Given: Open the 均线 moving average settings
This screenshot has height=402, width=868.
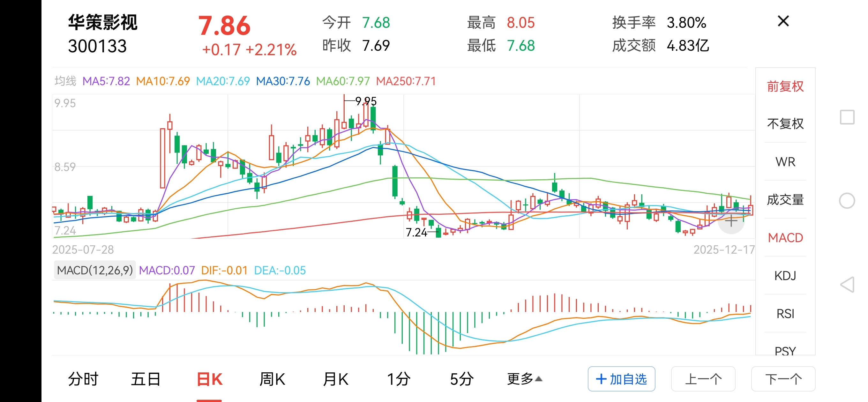Looking at the screenshot, I should click(x=65, y=81).
